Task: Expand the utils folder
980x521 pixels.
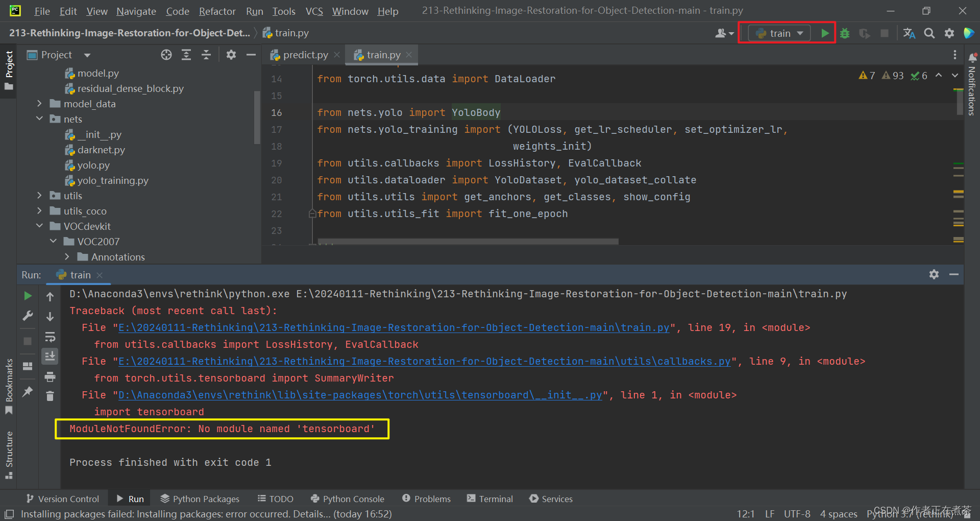Action: [39, 195]
